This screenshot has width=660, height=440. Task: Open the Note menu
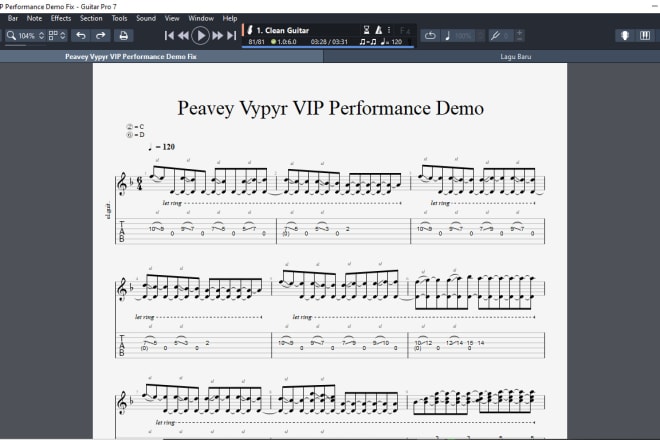(34, 18)
